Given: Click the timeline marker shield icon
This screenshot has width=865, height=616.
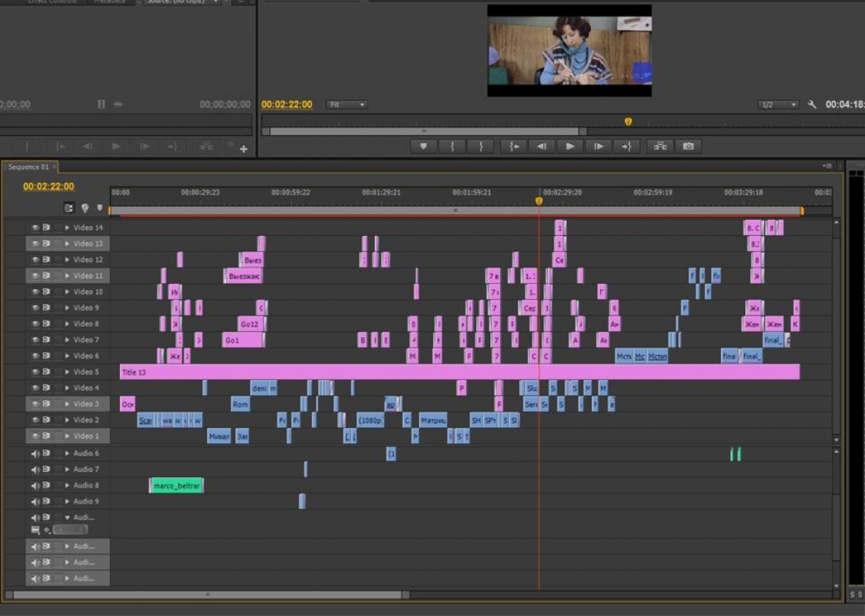Looking at the screenshot, I should point(100,208).
